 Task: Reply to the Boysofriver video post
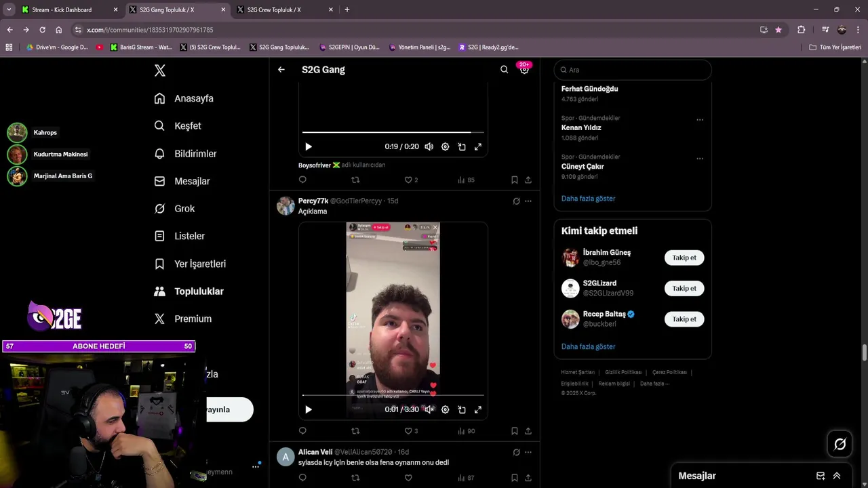(x=302, y=180)
